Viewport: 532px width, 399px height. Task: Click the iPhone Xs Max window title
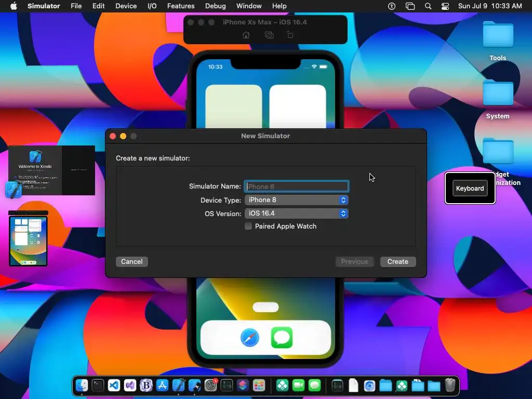pyautogui.click(x=264, y=22)
